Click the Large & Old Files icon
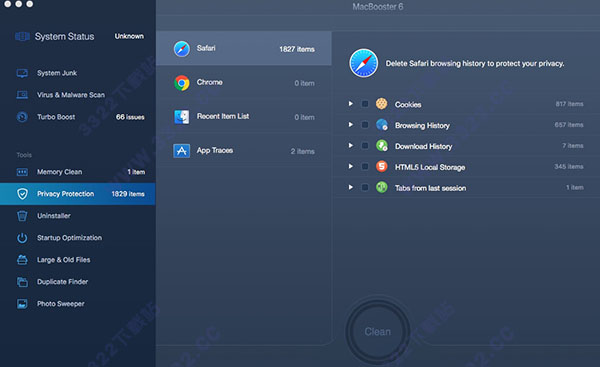 tap(22, 259)
